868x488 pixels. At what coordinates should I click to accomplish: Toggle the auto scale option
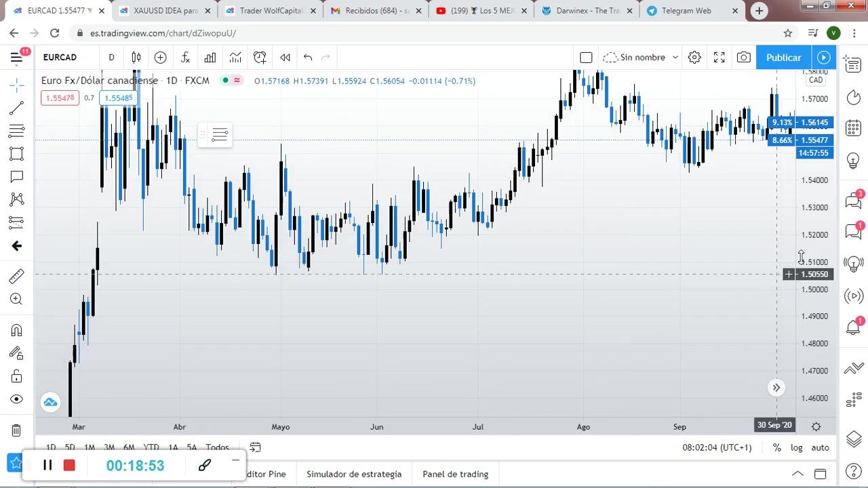820,447
